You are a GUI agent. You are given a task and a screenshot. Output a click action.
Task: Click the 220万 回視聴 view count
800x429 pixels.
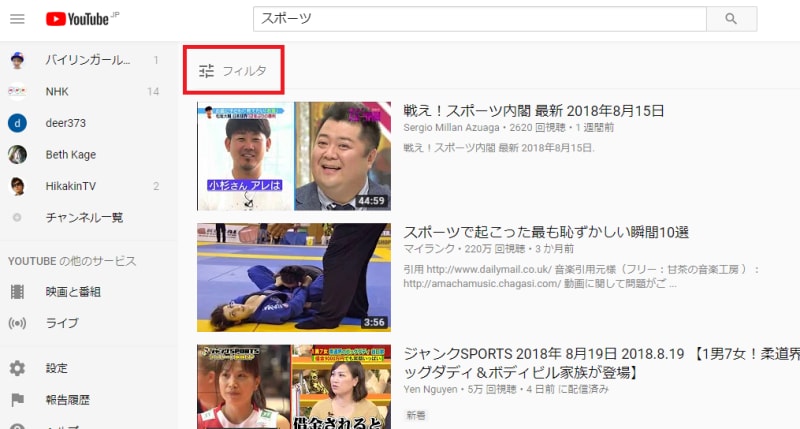[495, 249]
